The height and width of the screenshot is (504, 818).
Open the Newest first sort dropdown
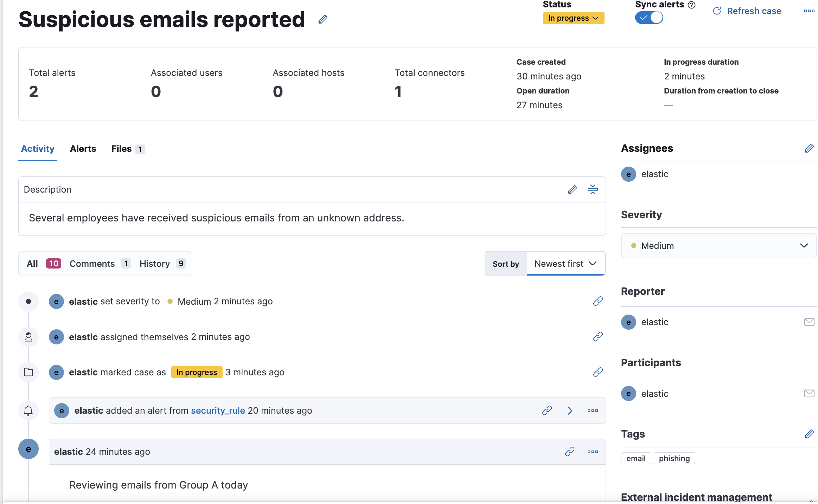click(x=565, y=264)
